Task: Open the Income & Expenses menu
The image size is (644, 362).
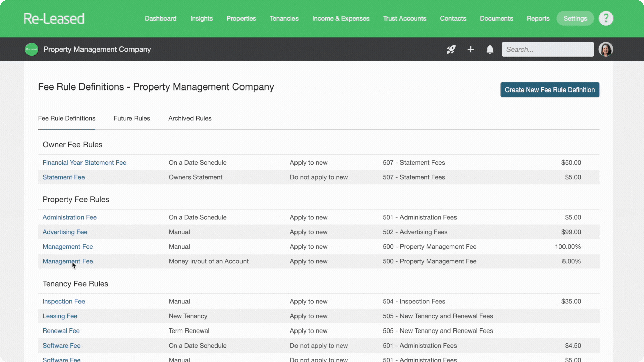Action: click(340, 18)
